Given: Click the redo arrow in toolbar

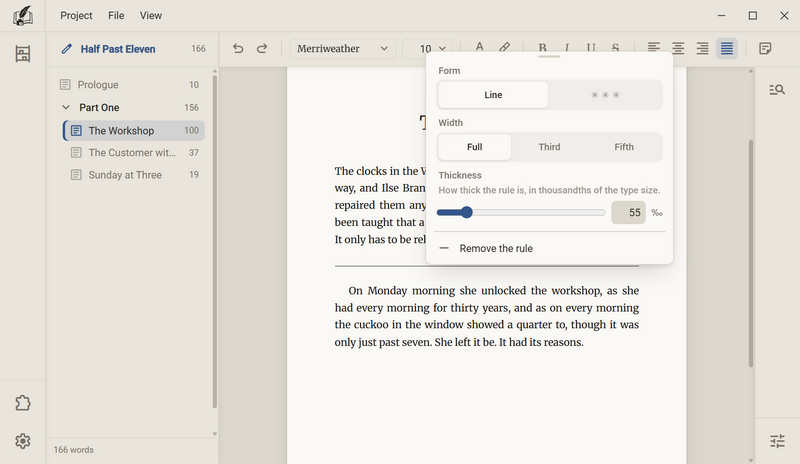Looking at the screenshot, I should click(x=262, y=48).
